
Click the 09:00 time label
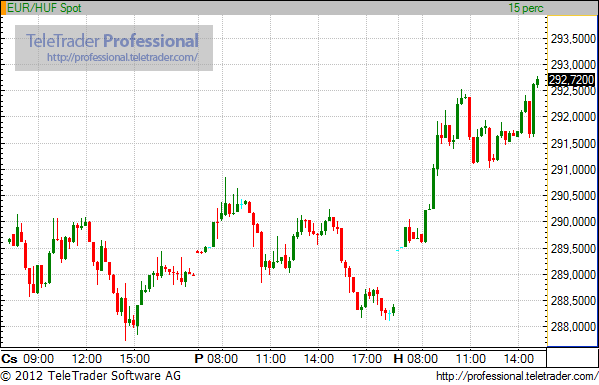pos(39,359)
